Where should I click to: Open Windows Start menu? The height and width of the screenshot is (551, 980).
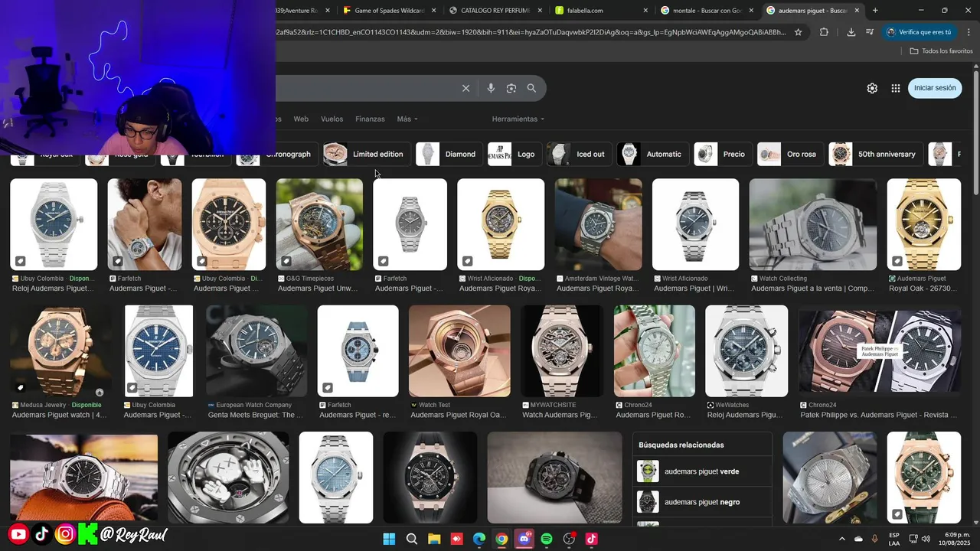pyautogui.click(x=389, y=539)
